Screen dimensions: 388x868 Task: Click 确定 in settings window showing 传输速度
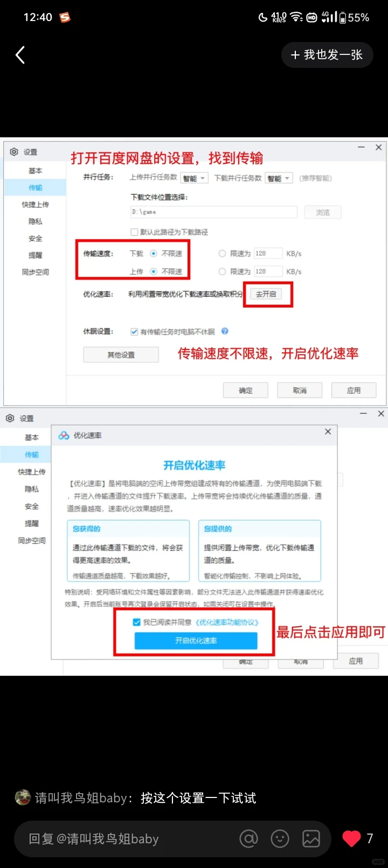(246, 390)
